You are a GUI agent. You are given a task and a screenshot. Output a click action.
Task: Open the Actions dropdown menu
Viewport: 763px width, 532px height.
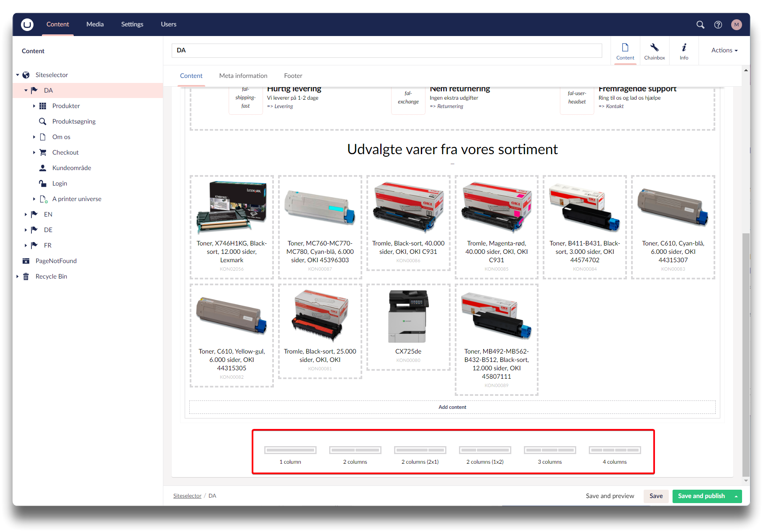724,50
